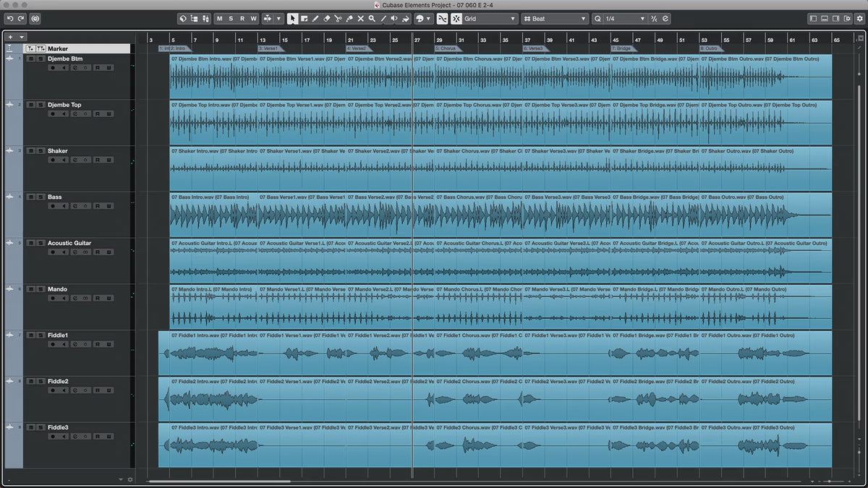Select the Range Selection tool
This screenshot has height=488, width=868.
pos(304,19)
